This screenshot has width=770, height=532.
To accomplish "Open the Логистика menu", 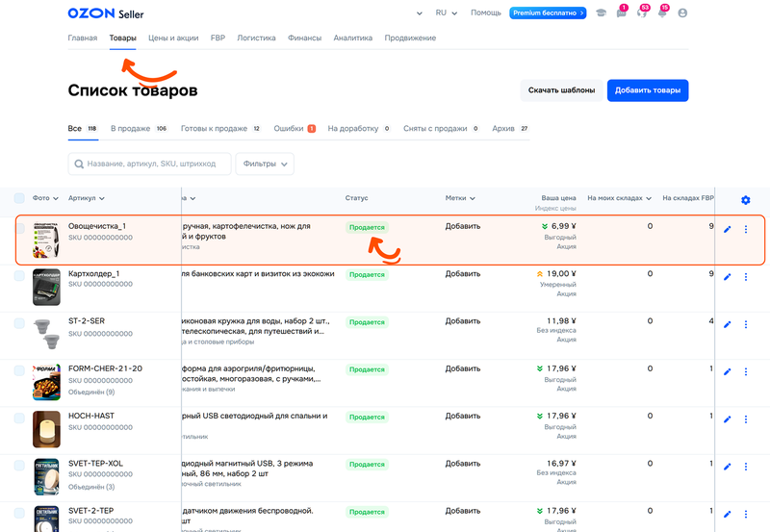I will [256, 38].
